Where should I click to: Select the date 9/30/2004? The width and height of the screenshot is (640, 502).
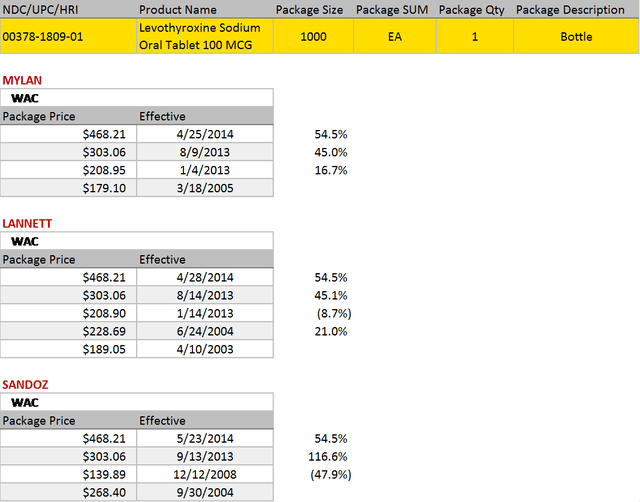[205, 492]
